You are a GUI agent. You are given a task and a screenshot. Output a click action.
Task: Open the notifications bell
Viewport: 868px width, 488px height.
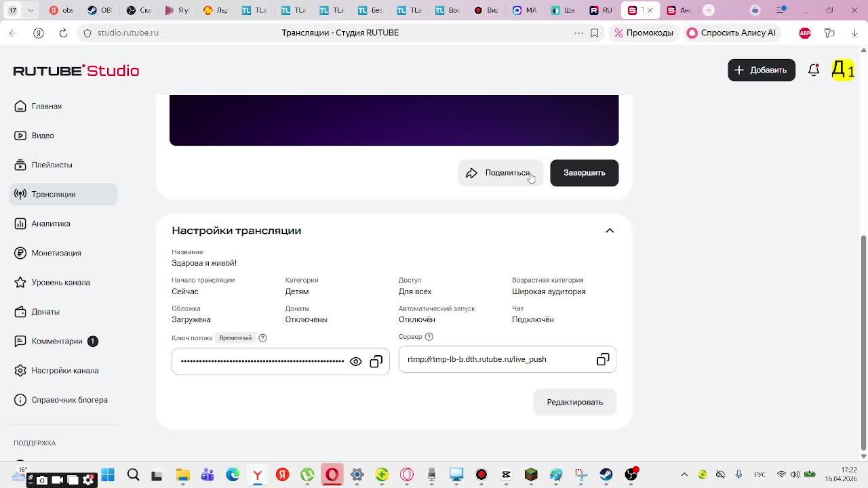tap(814, 70)
